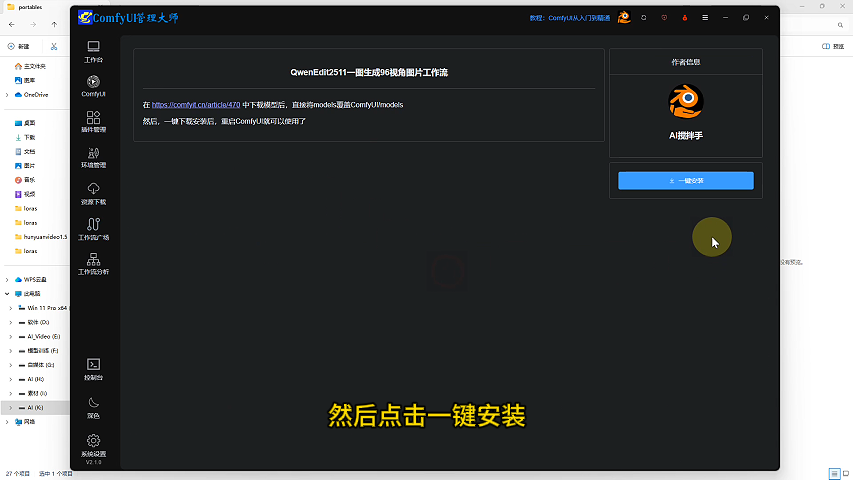This screenshot has width=854, height=480.
Task: Open the workflow plaza sidebar icon
Action: pyautogui.click(x=93, y=229)
